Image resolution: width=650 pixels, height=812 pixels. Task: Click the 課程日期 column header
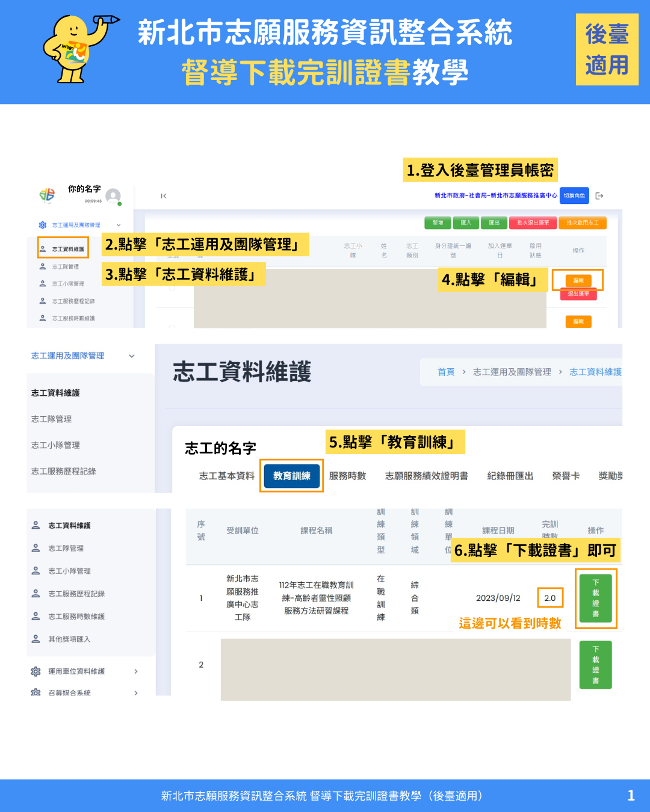point(498,531)
